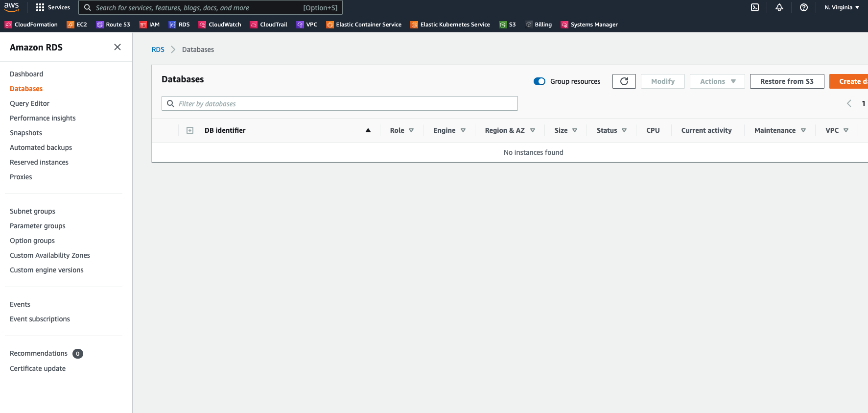Image resolution: width=868 pixels, height=413 pixels.
Task: Click CloudWatch favorite shortcut icon
Action: pos(202,24)
